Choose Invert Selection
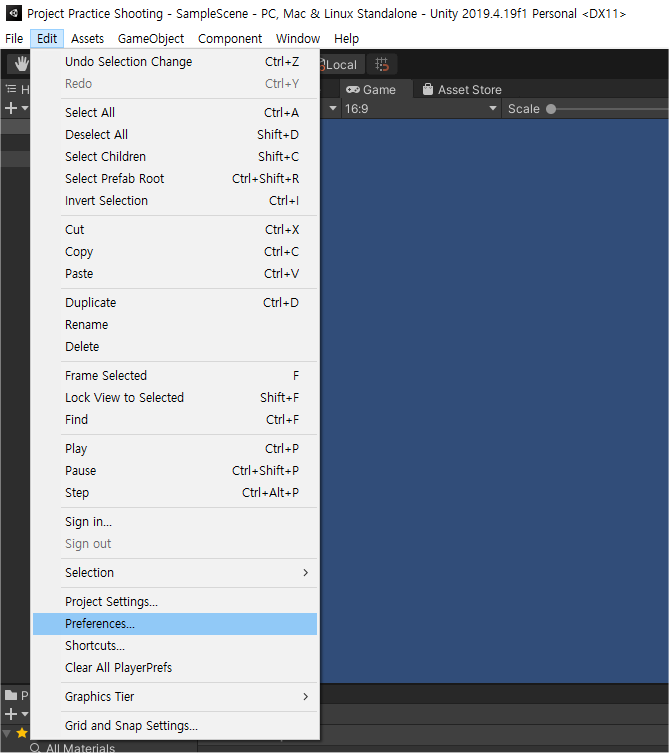This screenshot has width=669, height=753. tap(175, 201)
